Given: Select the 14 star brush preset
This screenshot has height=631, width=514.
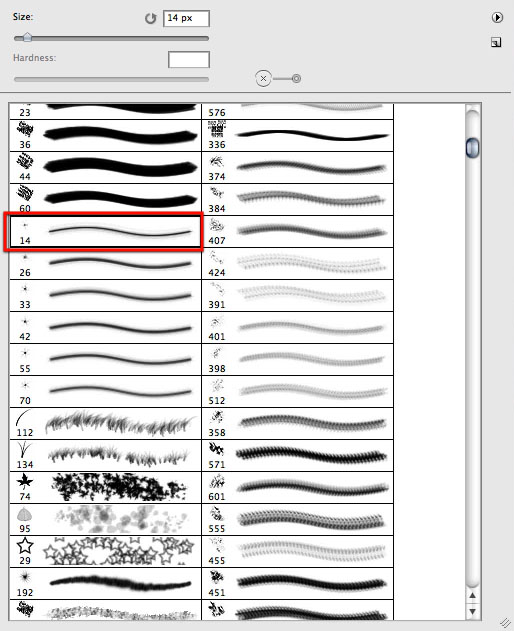Looking at the screenshot, I should (x=105, y=231).
